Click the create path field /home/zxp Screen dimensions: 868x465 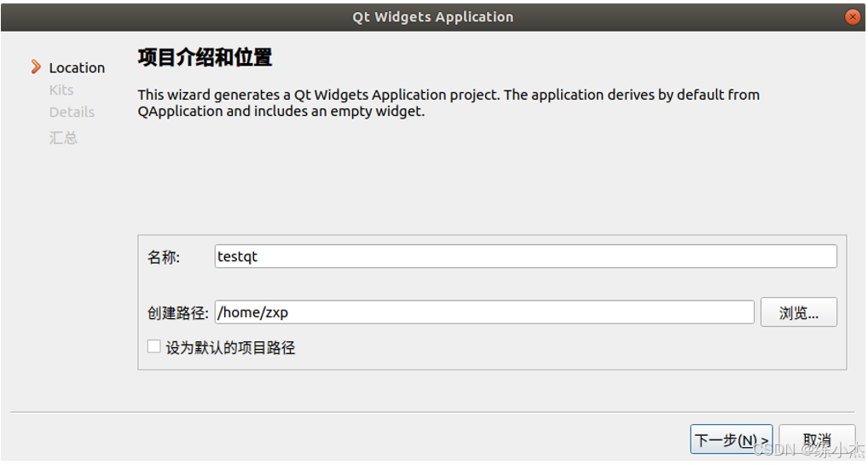(484, 312)
